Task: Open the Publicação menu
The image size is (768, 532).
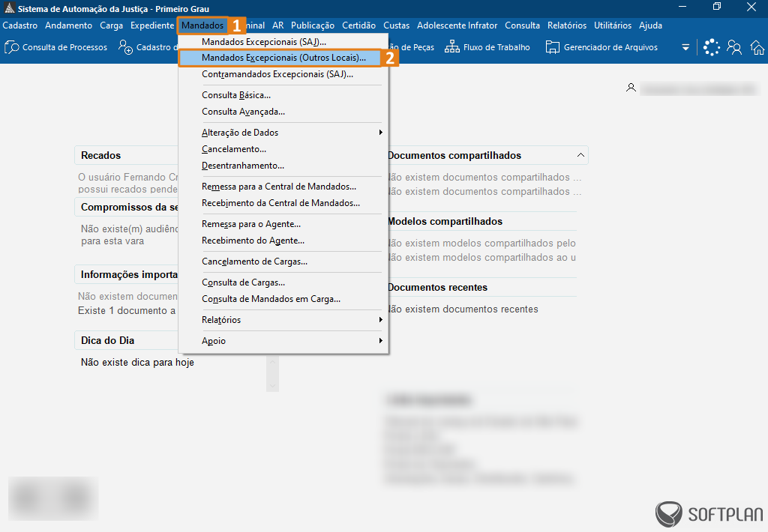Action: 313,25
